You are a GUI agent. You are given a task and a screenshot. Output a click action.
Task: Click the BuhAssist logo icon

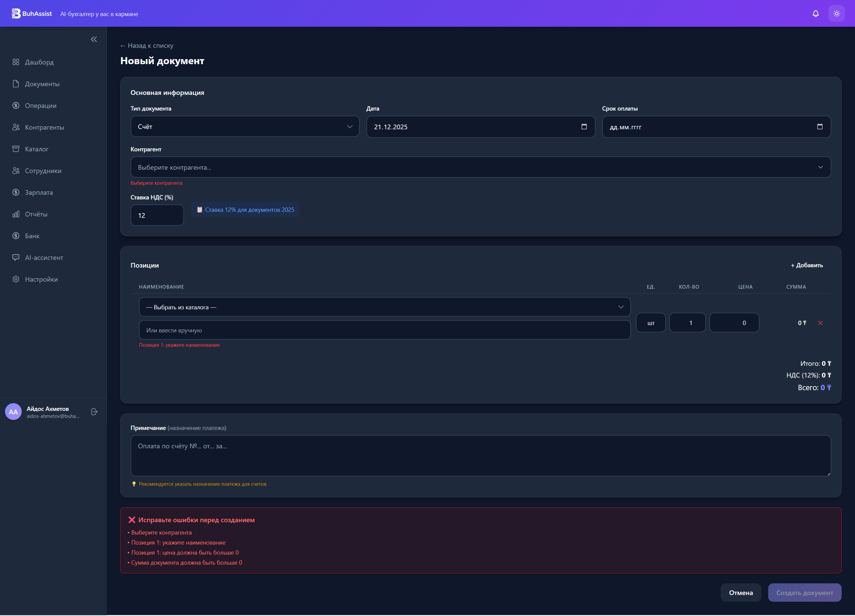16,14
